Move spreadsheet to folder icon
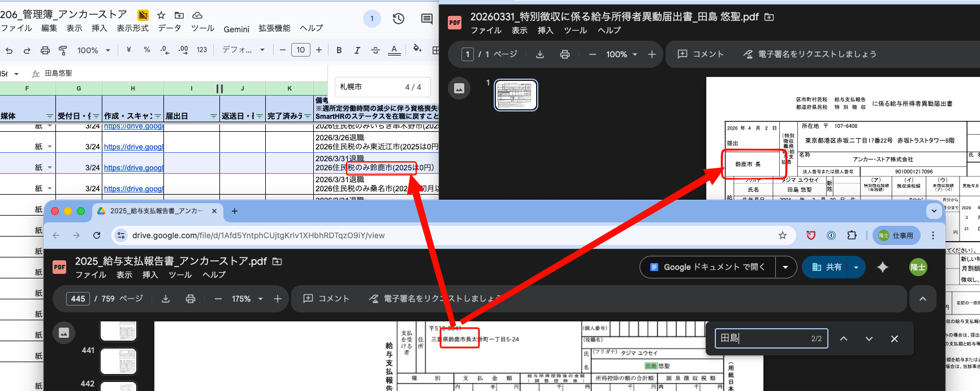 179,15
